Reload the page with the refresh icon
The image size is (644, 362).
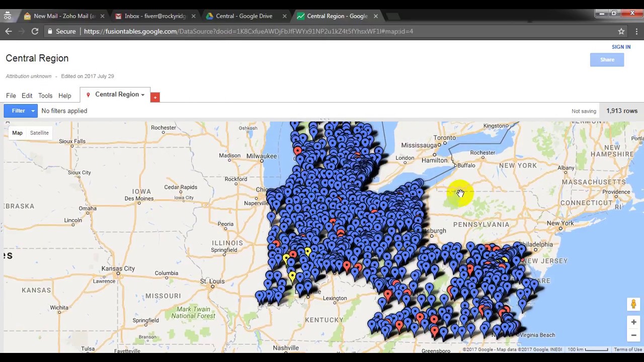(x=35, y=31)
